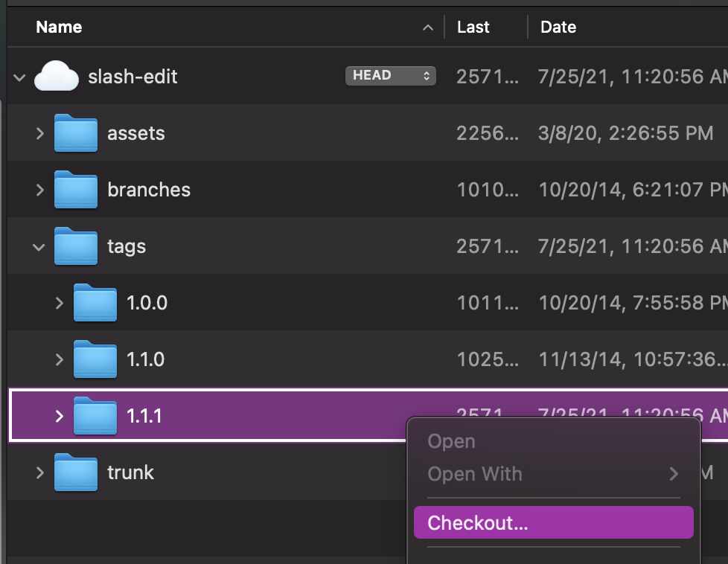Click the 1.1.0 tag folder icon
This screenshot has width=728, height=564.
click(x=95, y=359)
